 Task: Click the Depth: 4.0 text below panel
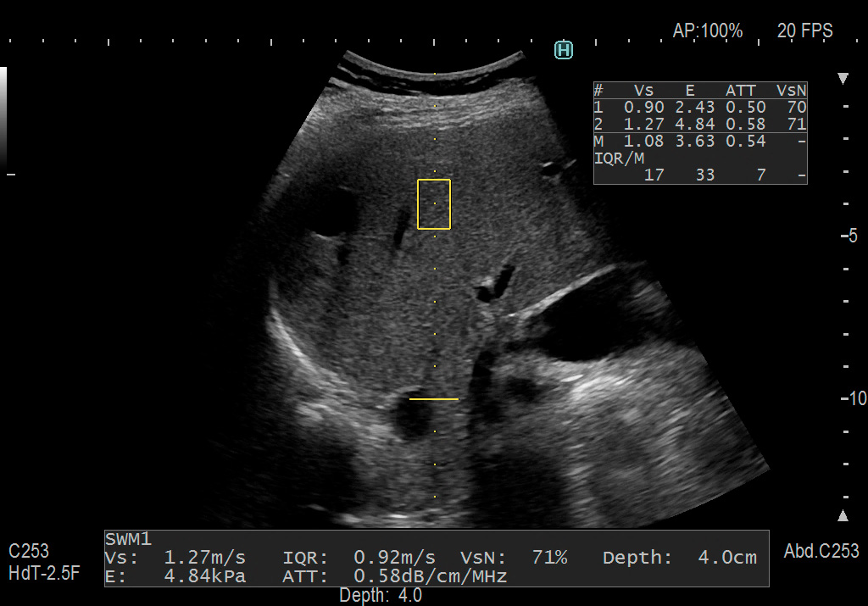point(381,596)
